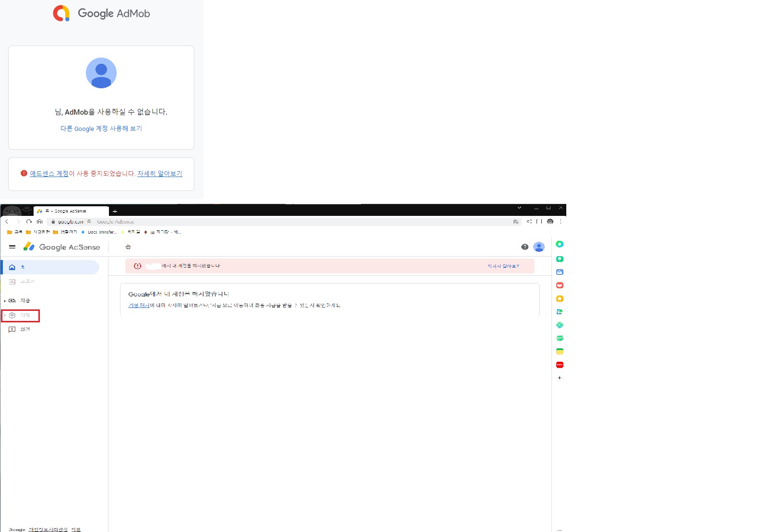Click the AdSense help question-mark icon

click(525, 247)
